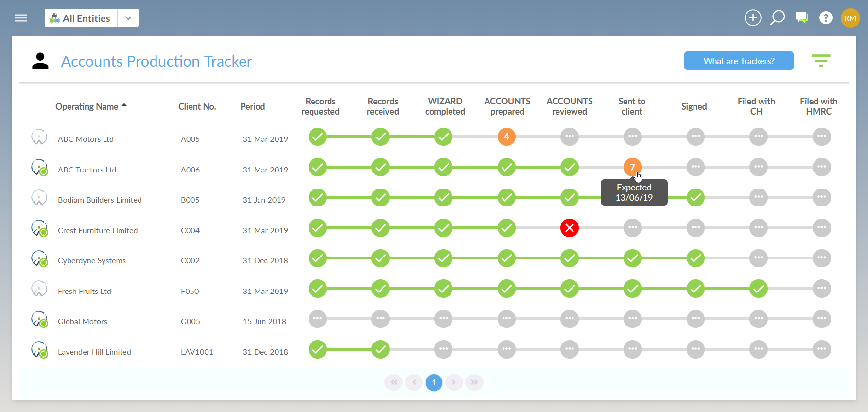Toggle ABC Motors WIZARD completed checkmark
The image size is (868, 412).
(x=444, y=137)
